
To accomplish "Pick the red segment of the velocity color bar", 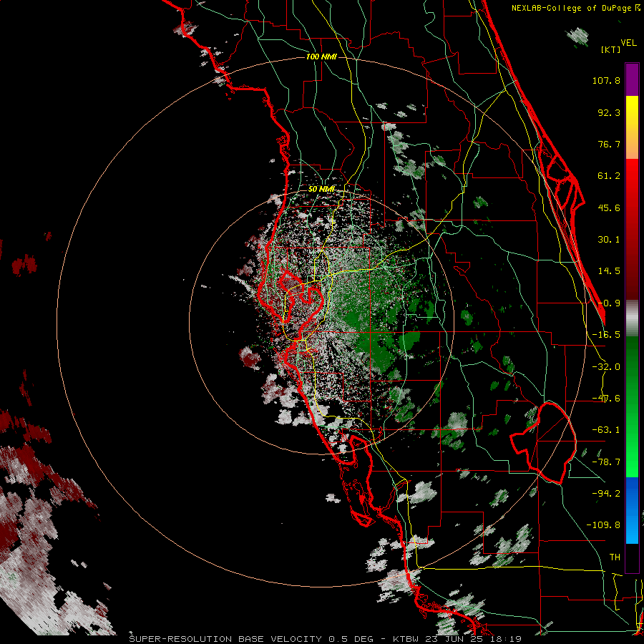I will click(632, 230).
